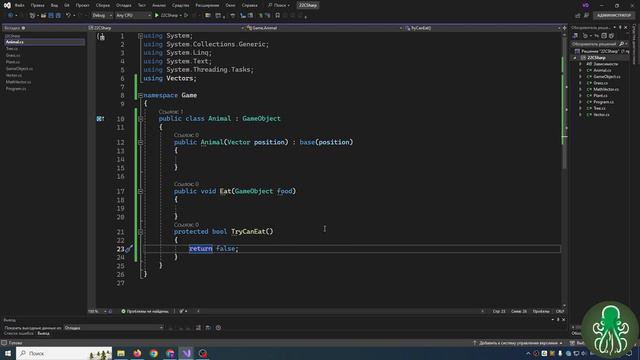The height and width of the screenshot is (360, 640).
Task: Click the Save All icon in the toolbar
Action: click(58, 16)
